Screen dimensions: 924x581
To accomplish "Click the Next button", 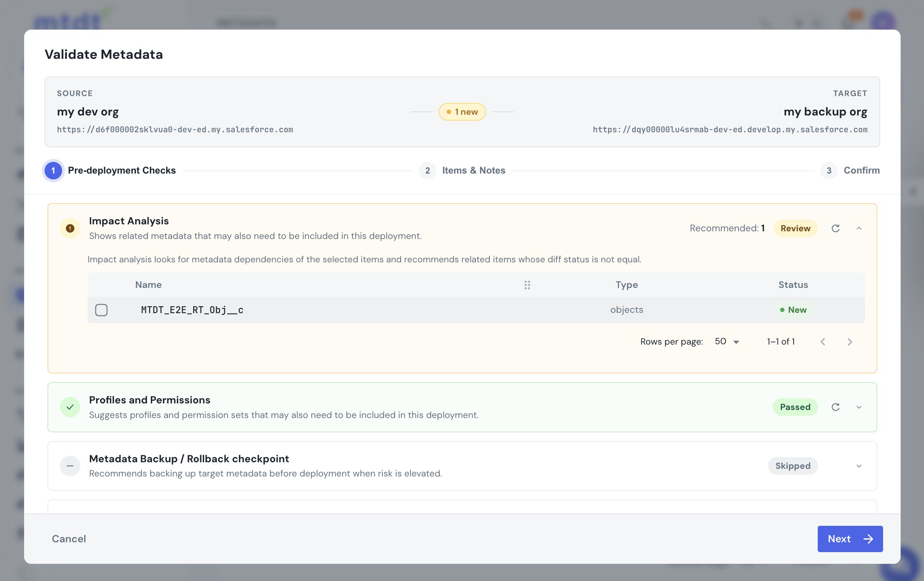I will pyautogui.click(x=850, y=539).
